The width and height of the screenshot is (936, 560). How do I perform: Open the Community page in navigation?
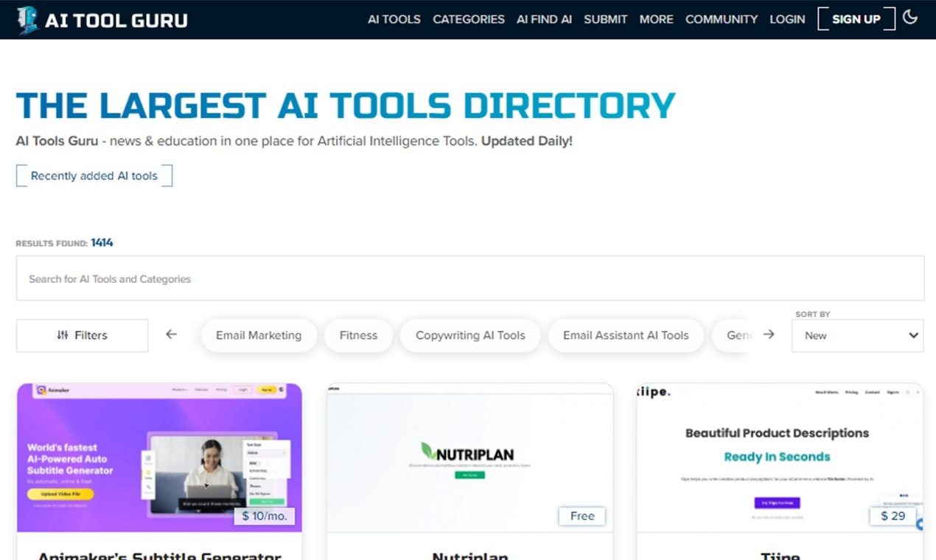(x=721, y=19)
